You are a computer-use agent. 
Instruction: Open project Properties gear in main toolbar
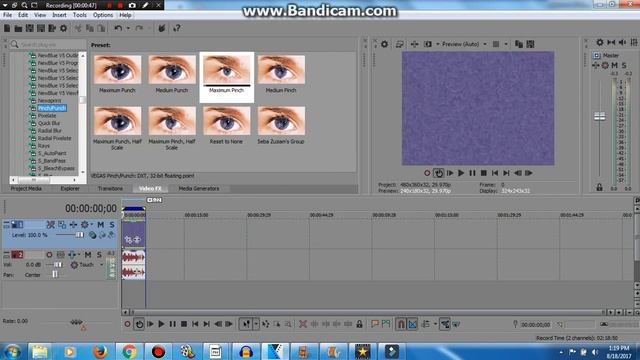pyautogui.click(x=63, y=28)
